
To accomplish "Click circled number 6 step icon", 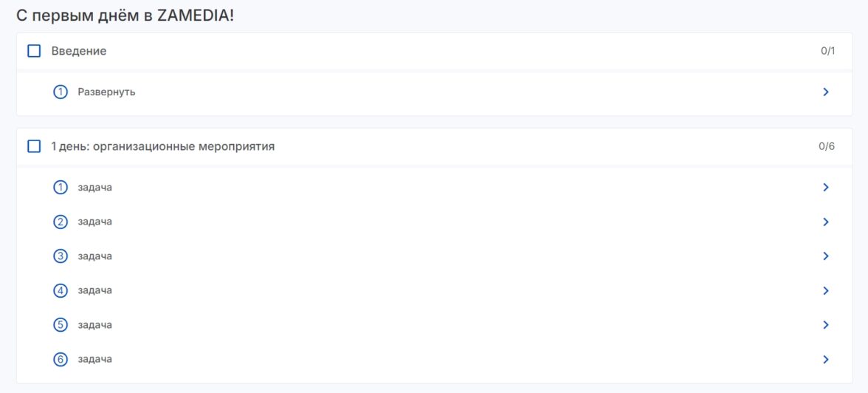I will [61, 359].
